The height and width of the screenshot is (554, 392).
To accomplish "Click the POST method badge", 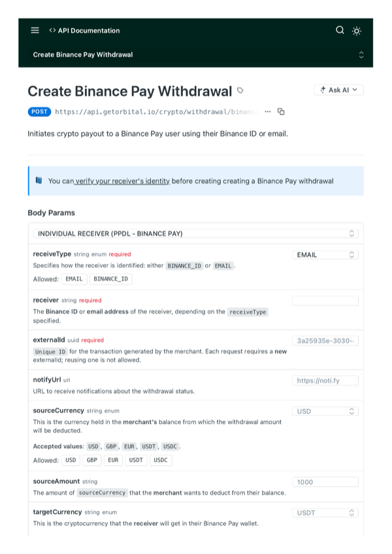I will click(x=39, y=112).
